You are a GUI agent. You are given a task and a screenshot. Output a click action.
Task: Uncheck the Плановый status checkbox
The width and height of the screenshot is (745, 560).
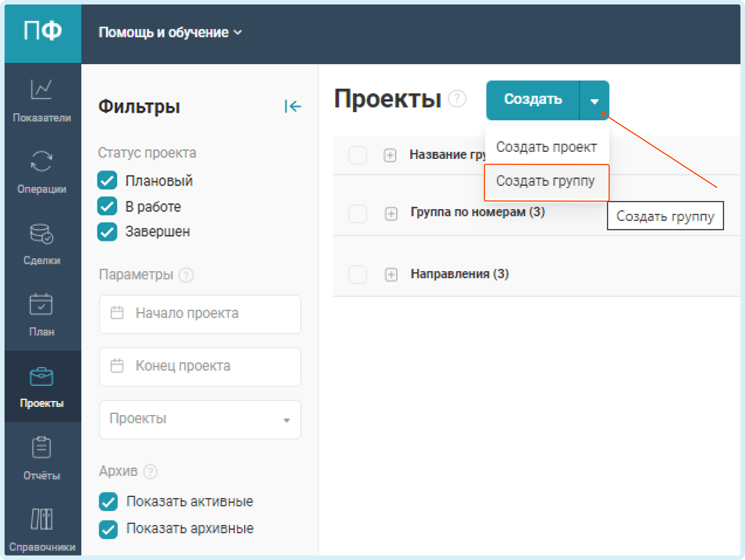107,181
